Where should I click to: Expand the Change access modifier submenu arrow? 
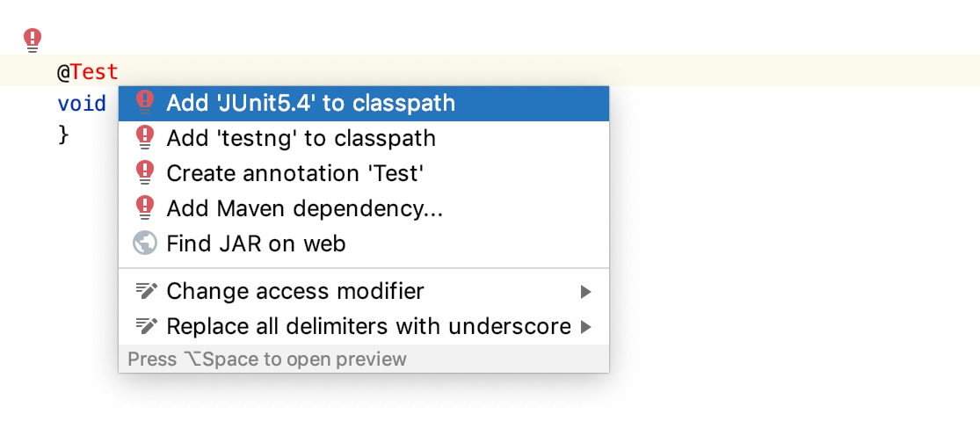tap(585, 292)
